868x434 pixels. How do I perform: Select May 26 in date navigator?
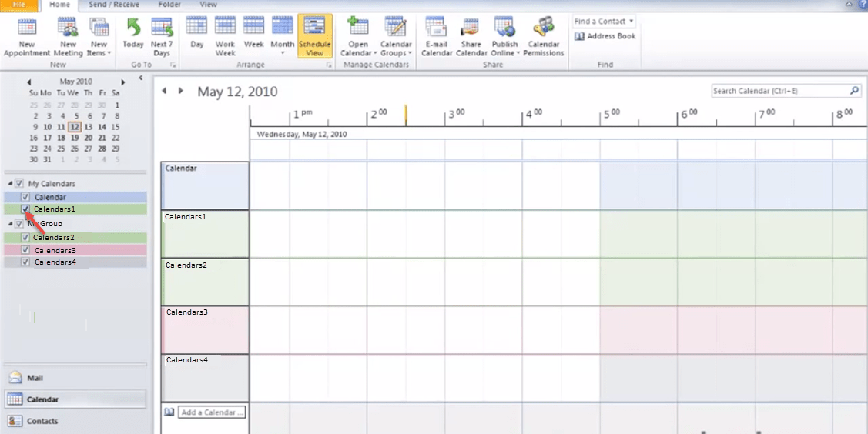(75, 149)
